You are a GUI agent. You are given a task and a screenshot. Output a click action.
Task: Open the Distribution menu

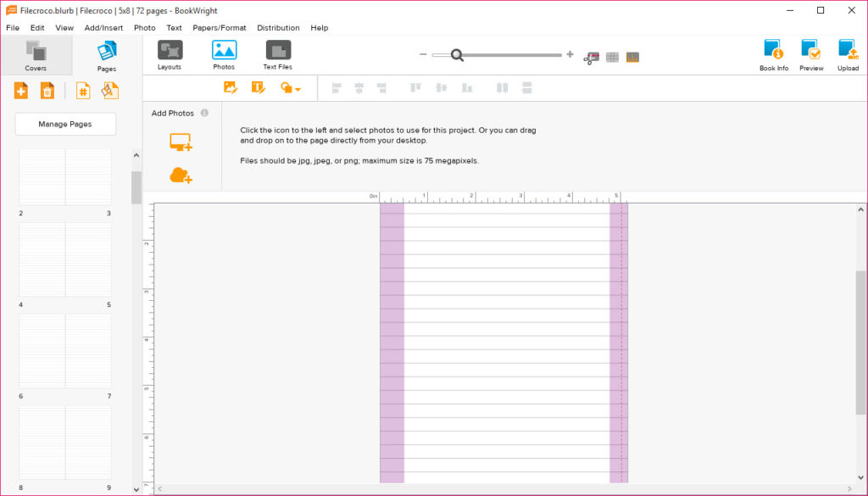click(278, 28)
